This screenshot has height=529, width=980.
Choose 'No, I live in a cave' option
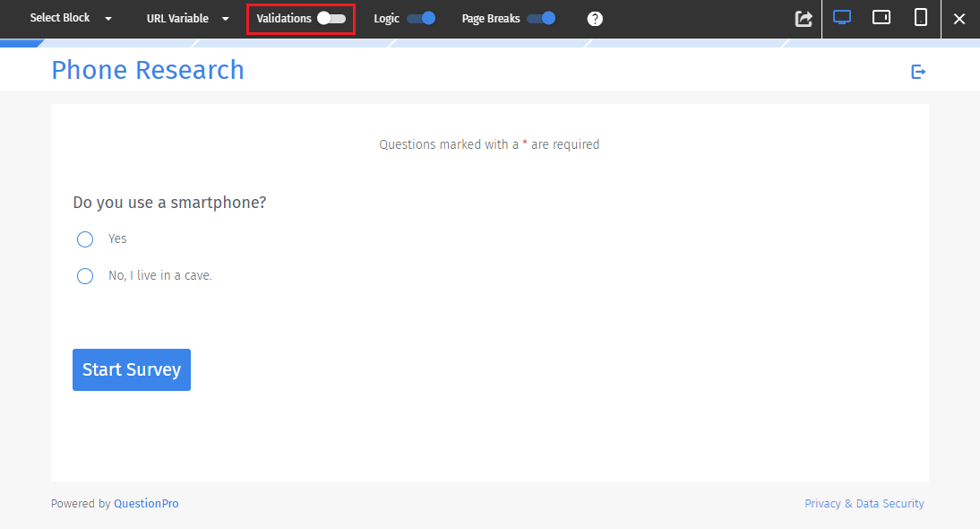[x=85, y=275]
